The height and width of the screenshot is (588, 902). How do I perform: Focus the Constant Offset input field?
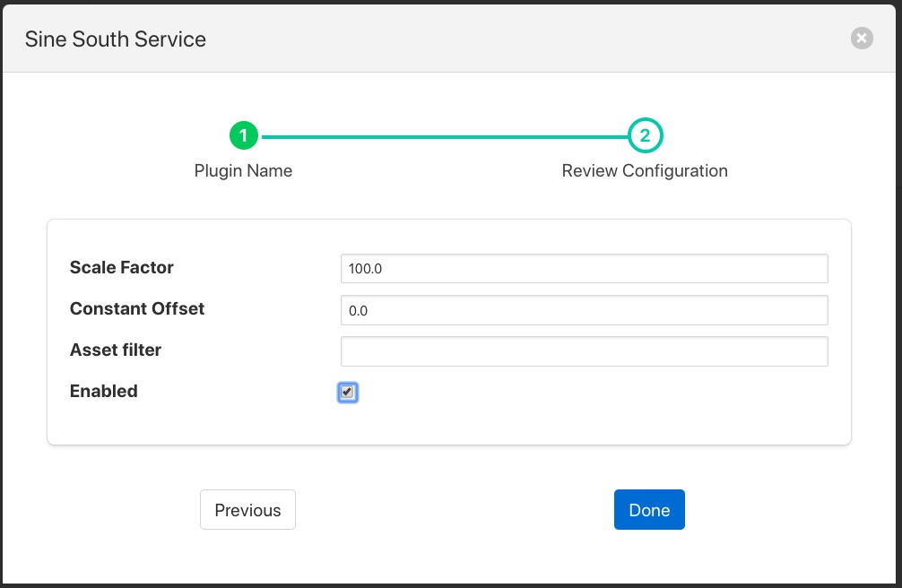click(x=584, y=310)
